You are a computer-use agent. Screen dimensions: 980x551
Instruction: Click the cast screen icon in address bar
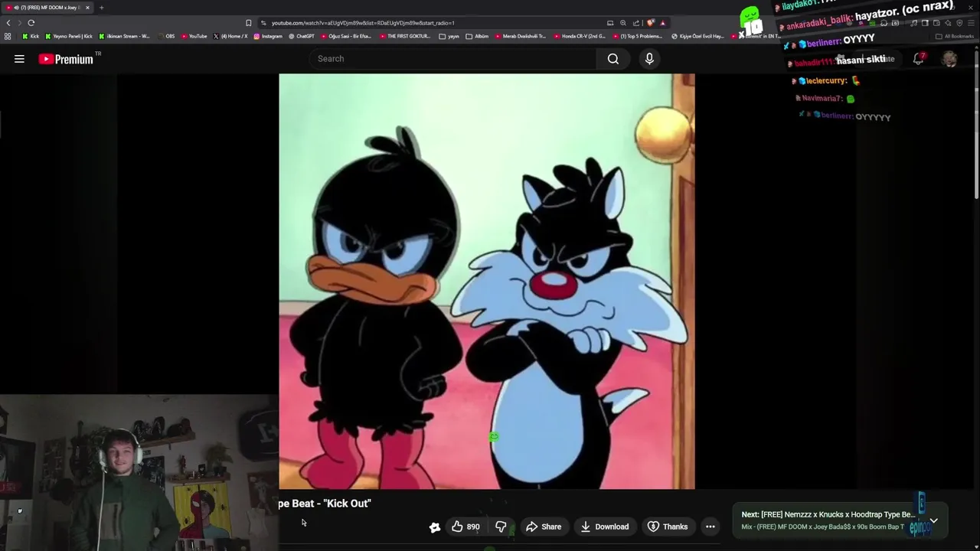point(610,23)
